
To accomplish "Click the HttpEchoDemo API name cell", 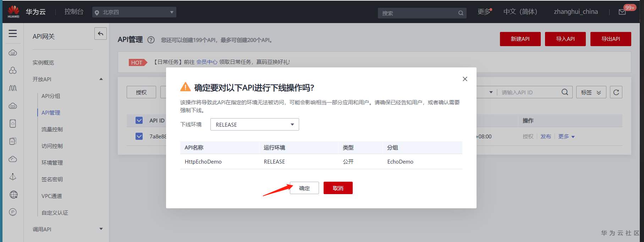I will [203, 161].
